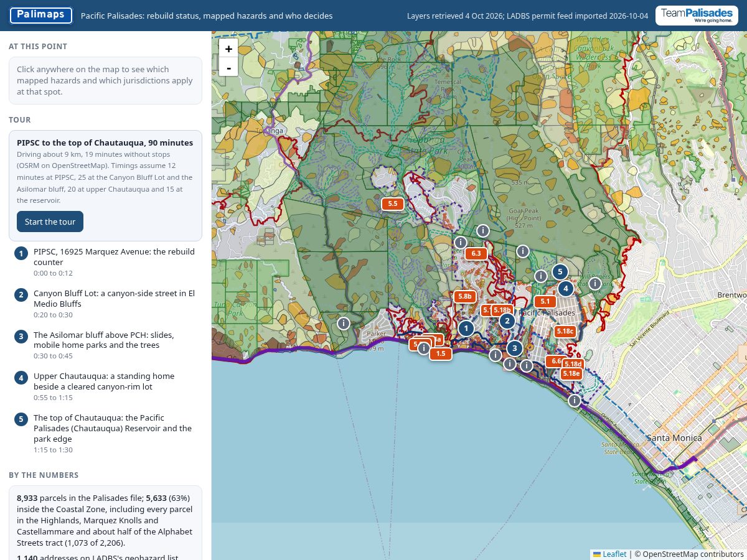Select tour stop 4 marker on the map
The image size is (747, 560).
[565, 289]
